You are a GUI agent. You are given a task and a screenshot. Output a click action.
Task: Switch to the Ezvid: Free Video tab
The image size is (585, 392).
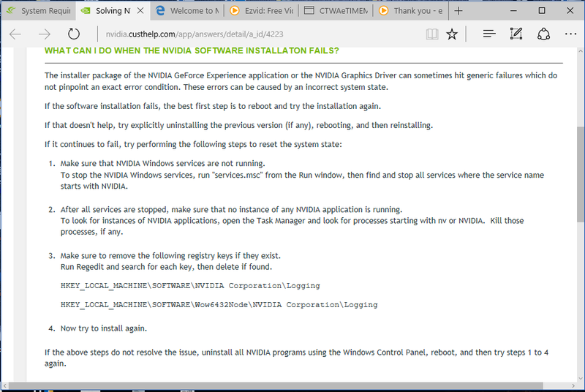[x=262, y=11]
